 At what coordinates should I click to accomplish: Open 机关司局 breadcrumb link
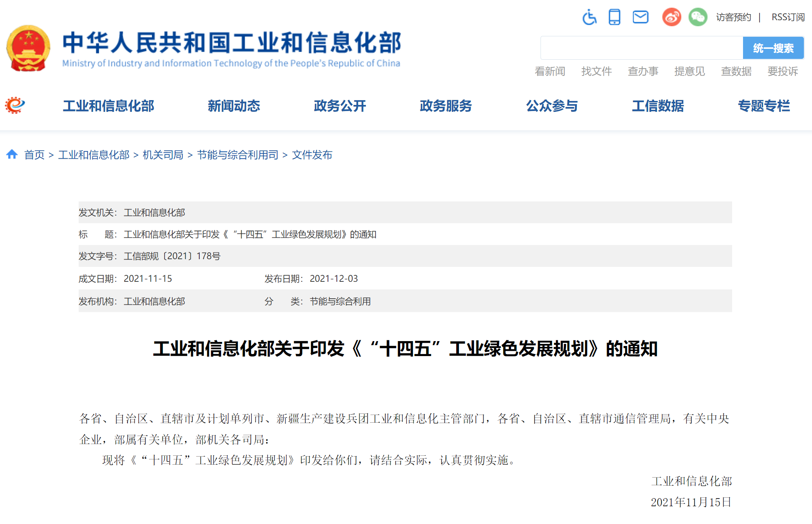click(163, 155)
